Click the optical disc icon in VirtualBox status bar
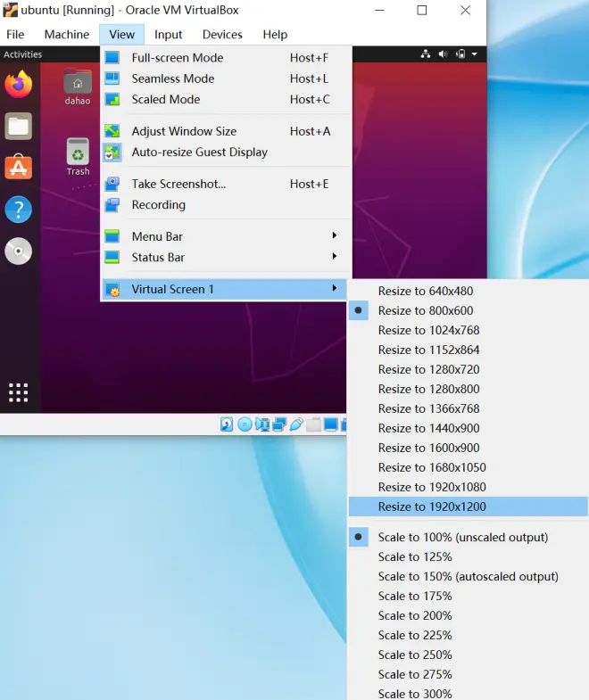This screenshot has width=589, height=700. coord(245,424)
